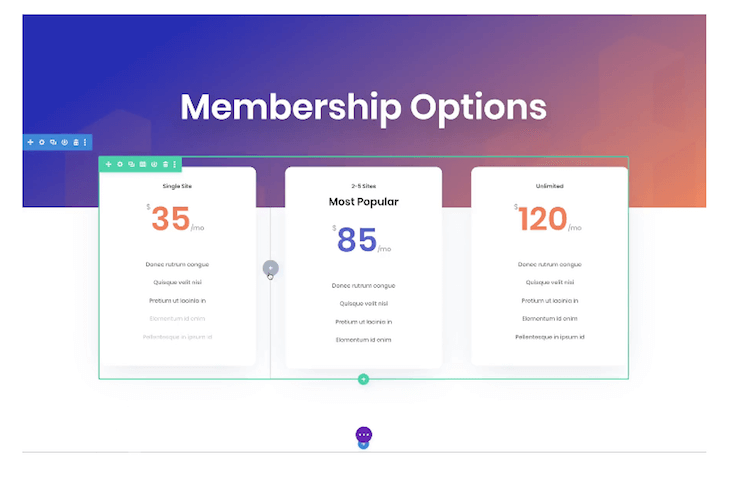Open blue section toolbar more options
The width and height of the screenshot is (750, 482).
[x=85, y=142]
